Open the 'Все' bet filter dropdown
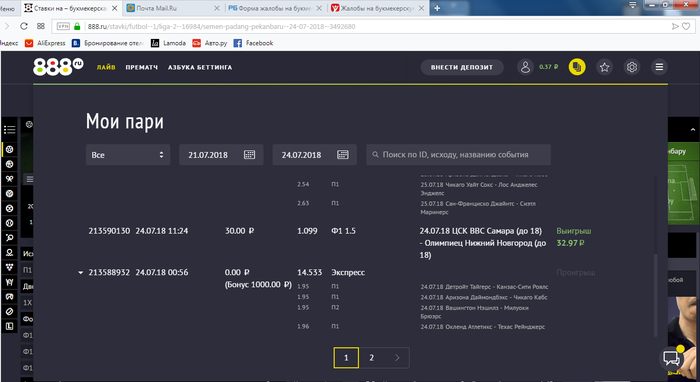The image size is (700, 382). pyautogui.click(x=128, y=155)
